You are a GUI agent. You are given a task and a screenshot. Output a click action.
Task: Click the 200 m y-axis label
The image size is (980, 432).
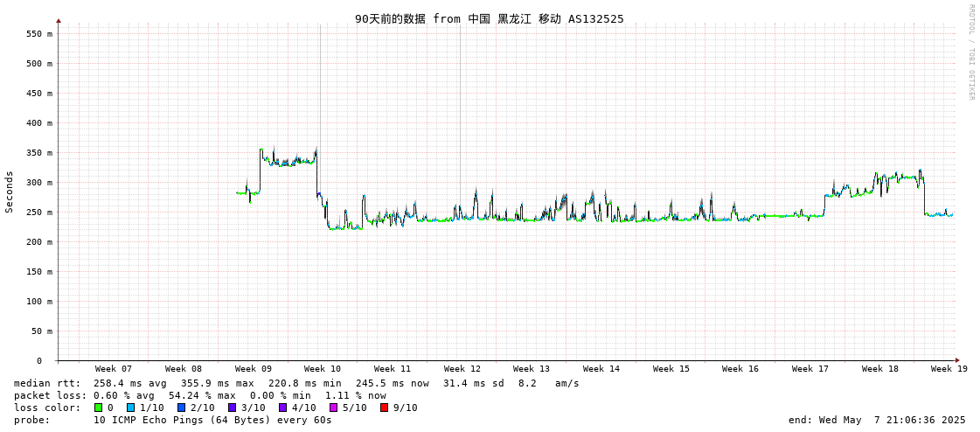38,242
